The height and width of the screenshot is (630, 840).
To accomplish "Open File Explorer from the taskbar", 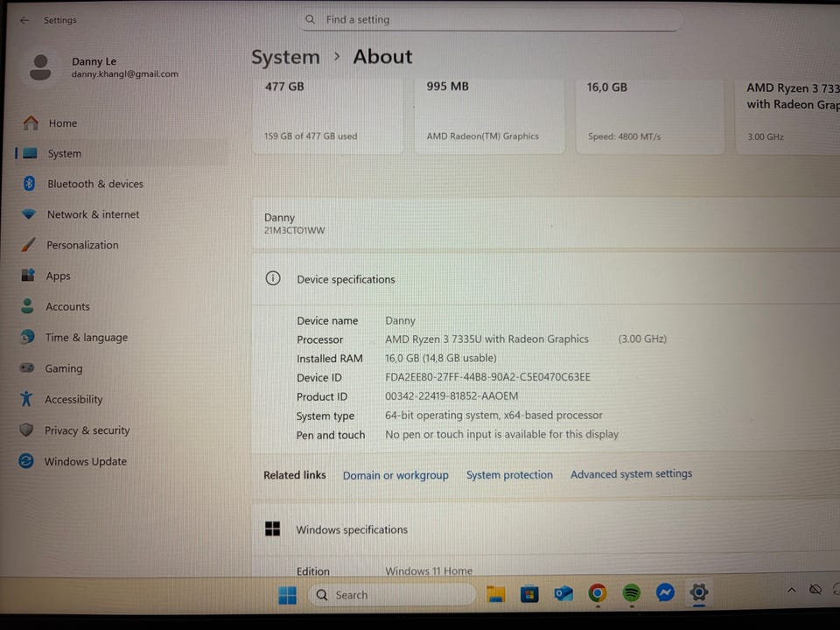I will coord(495,593).
